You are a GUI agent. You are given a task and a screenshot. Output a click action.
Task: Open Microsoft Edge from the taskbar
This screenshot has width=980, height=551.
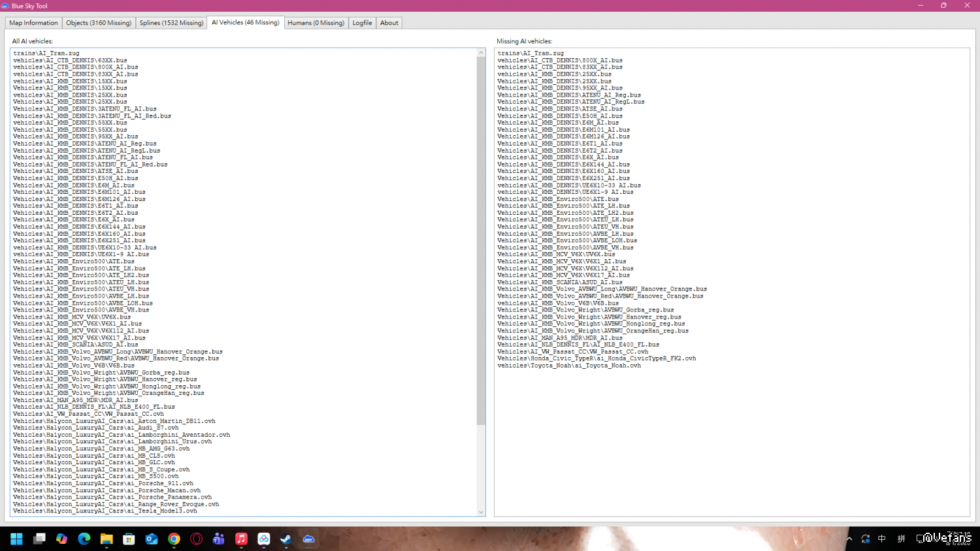84,539
